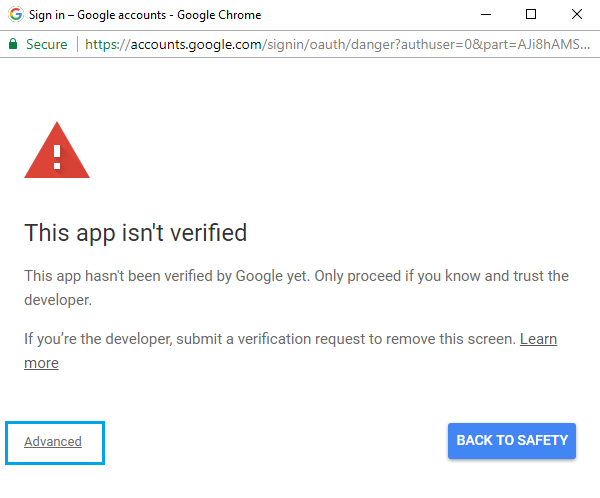Click the Google logo in title bar

pos(16,15)
